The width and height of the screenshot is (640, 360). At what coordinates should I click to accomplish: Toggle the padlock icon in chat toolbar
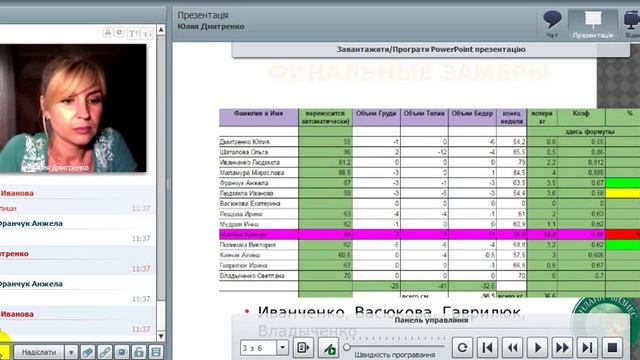(139, 352)
